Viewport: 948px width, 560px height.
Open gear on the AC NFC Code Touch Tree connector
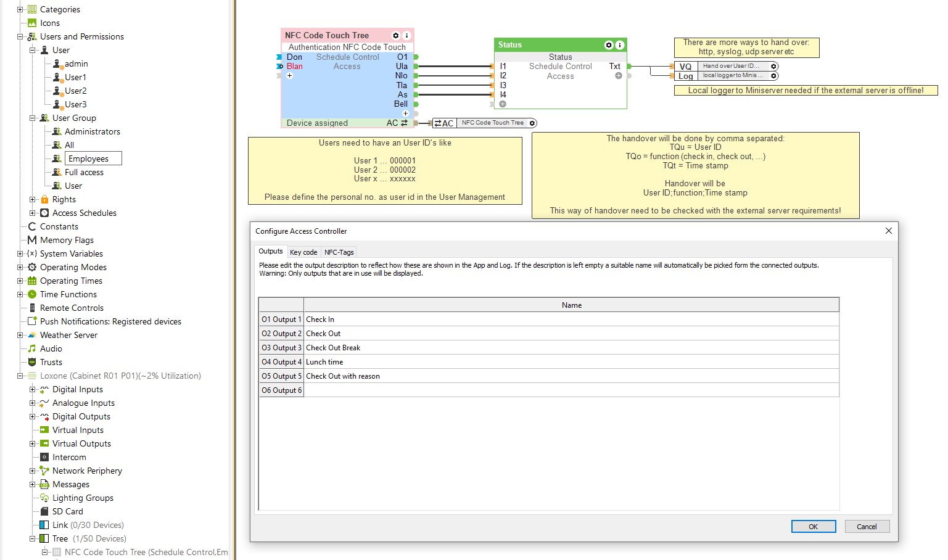pos(532,122)
